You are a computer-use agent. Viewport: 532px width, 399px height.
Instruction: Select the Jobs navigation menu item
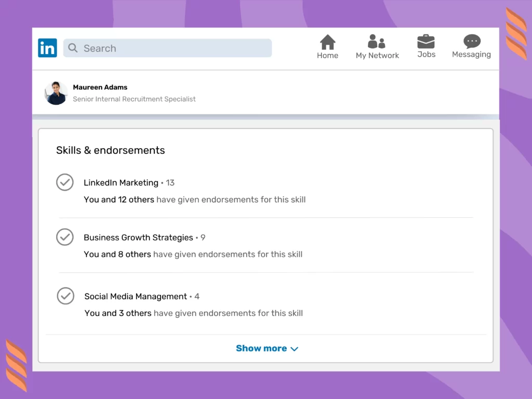pos(426,47)
